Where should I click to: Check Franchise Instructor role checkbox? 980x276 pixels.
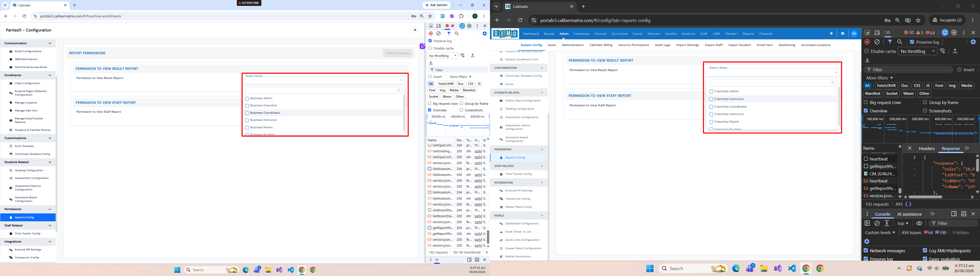(x=711, y=114)
